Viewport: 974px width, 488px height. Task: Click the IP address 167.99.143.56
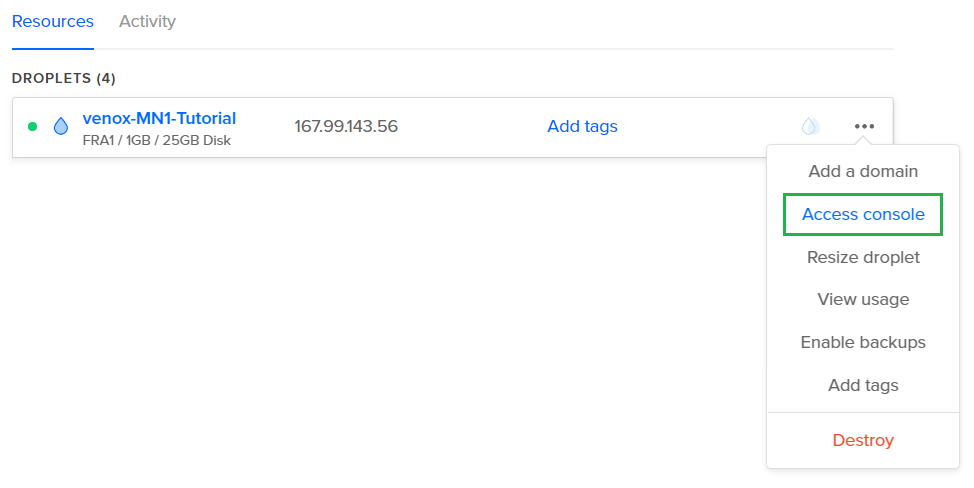(346, 127)
